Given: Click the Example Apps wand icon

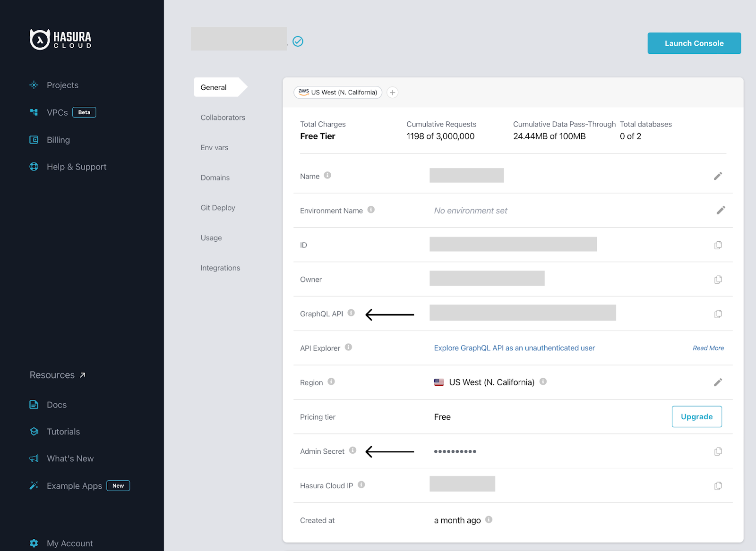Looking at the screenshot, I should click(x=34, y=485).
